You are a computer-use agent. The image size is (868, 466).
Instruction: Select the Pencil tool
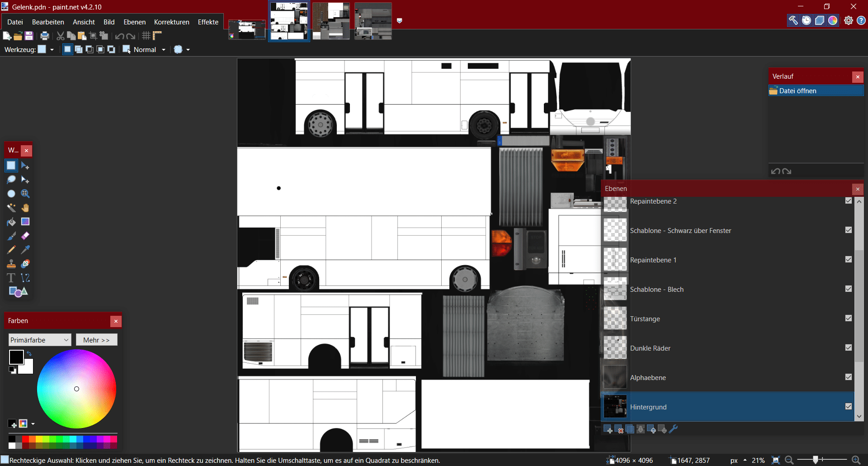click(11, 250)
